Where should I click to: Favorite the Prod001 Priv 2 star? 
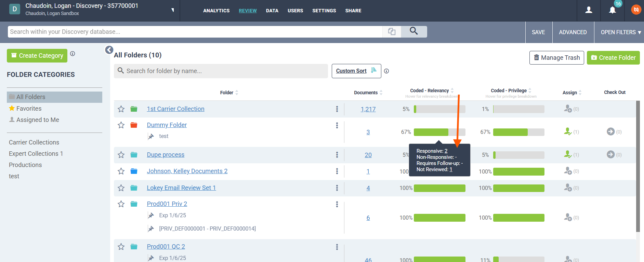(121, 204)
